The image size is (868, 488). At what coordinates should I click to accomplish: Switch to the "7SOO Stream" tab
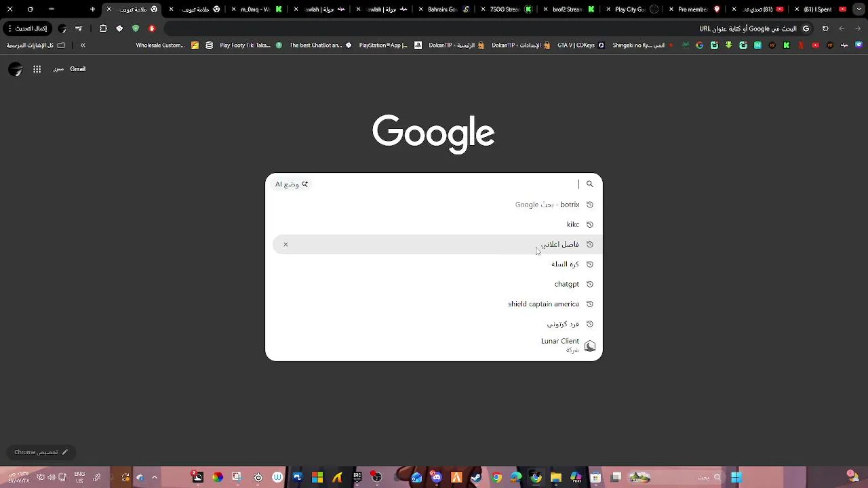505,9
